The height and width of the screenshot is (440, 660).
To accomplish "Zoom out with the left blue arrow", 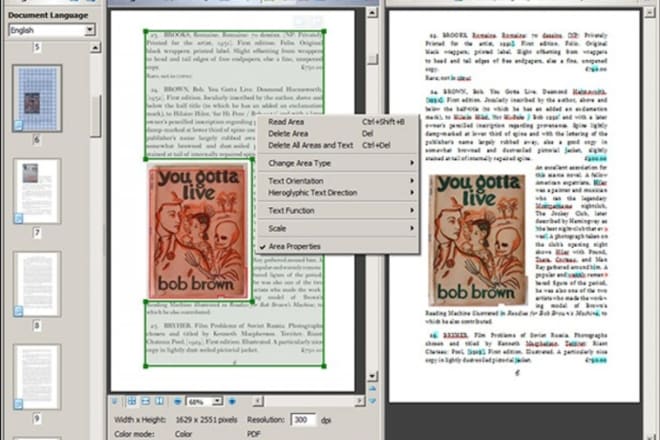I will coord(178,401).
